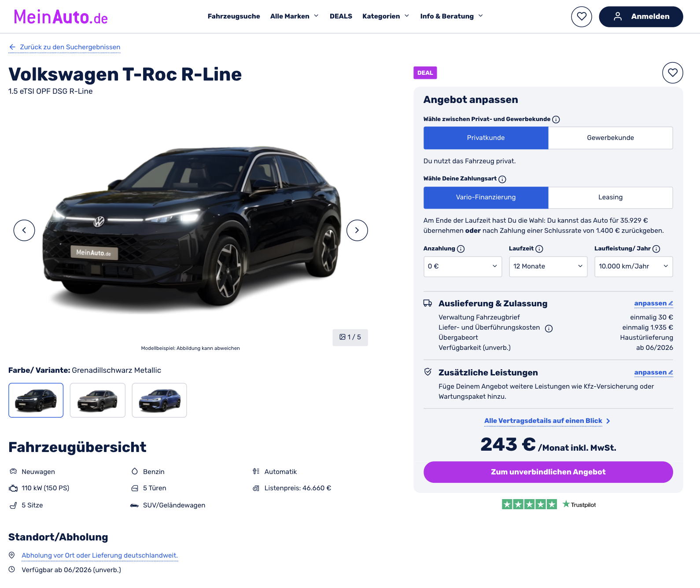Expand the Alle Marken menu

pyautogui.click(x=294, y=16)
